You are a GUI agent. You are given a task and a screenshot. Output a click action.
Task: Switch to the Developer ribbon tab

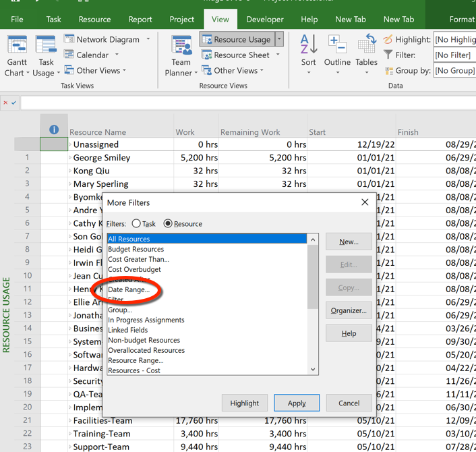pos(265,20)
